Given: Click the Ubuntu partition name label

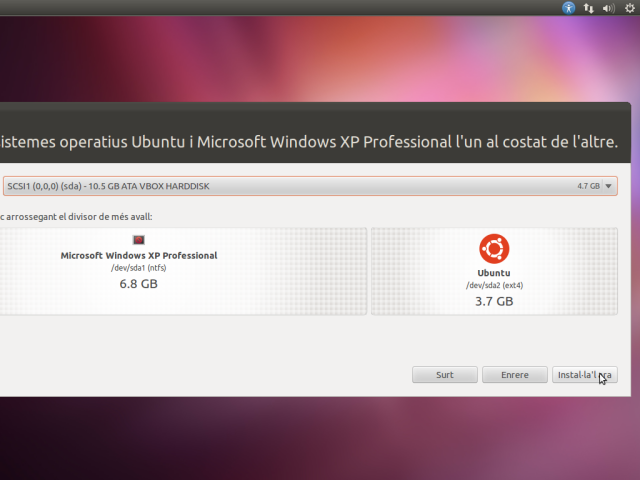Looking at the screenshot, I should [x=494, y=273].
